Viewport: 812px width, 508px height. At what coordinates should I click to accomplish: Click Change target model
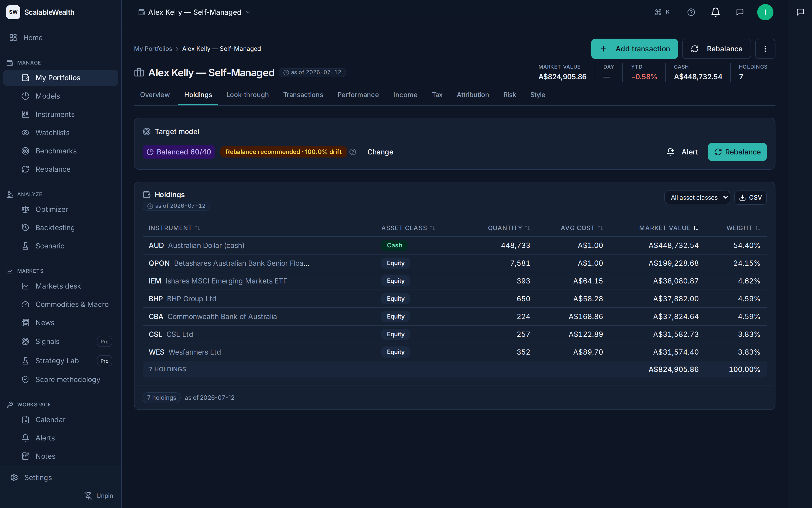point(380,152)
